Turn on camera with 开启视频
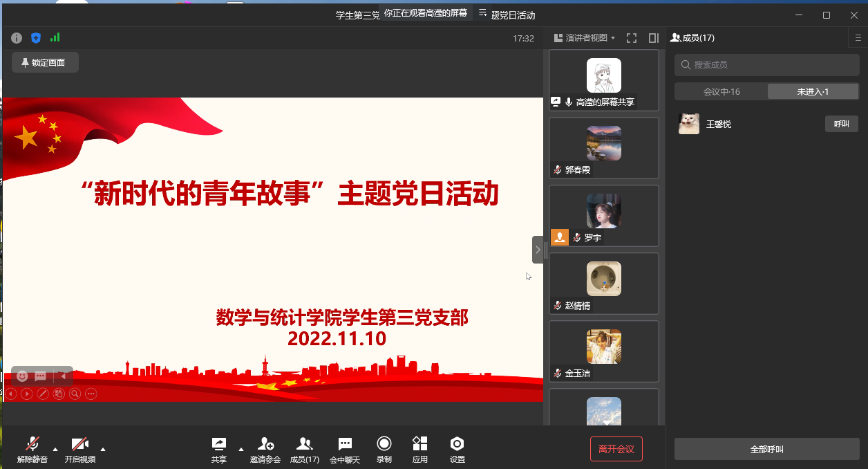 tap(80, 444)
